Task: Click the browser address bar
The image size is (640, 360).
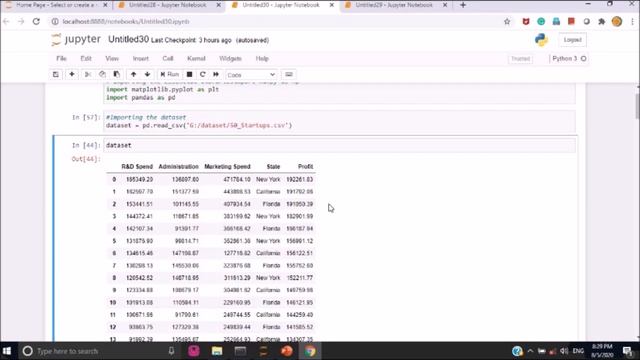Action: 278,22
